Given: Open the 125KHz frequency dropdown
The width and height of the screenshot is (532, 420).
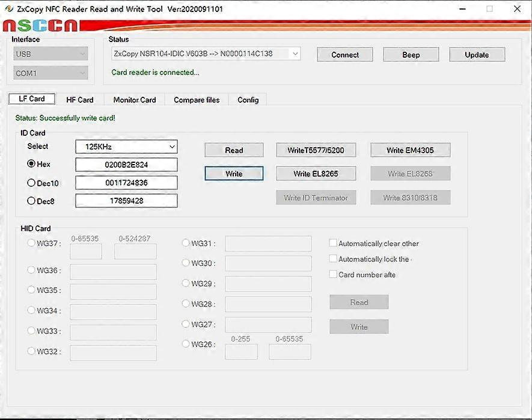Looking at the screenshot, I should point(126,147).
